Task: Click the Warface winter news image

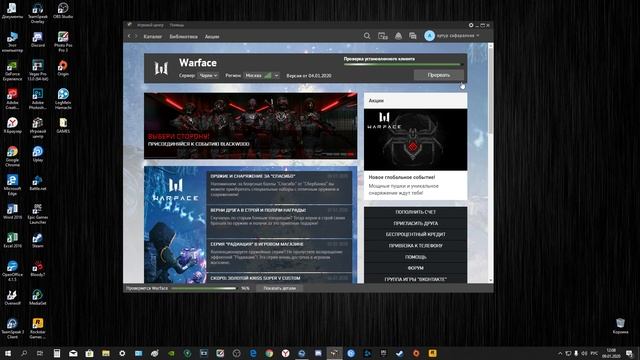Action: pyautogui.click(x=176, y=224)
